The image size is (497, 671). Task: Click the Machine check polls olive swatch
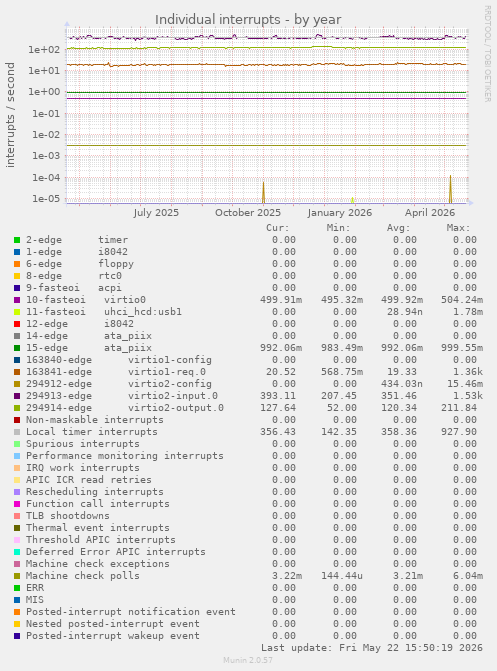click(x=17, y=576)
